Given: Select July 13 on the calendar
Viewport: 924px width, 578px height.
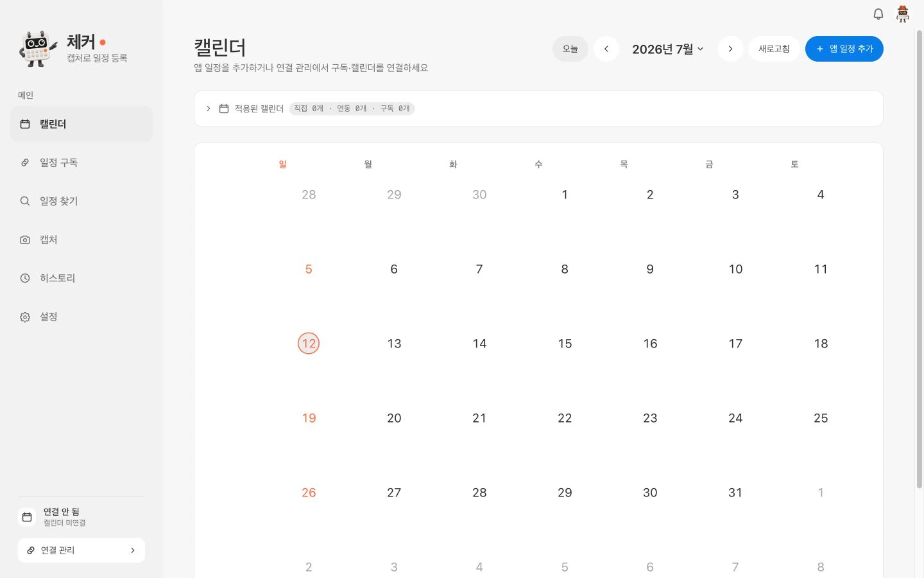Looking at the screenshot, I should click(394, 344).
